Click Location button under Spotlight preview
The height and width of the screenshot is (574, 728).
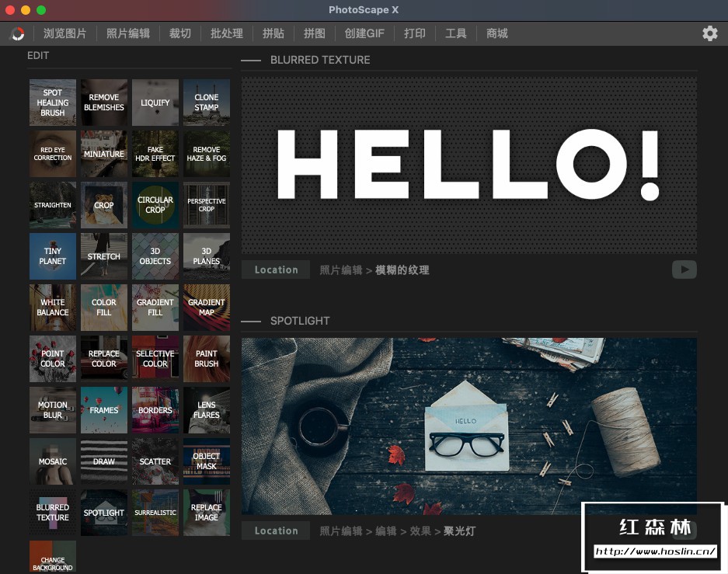[276, 531]
